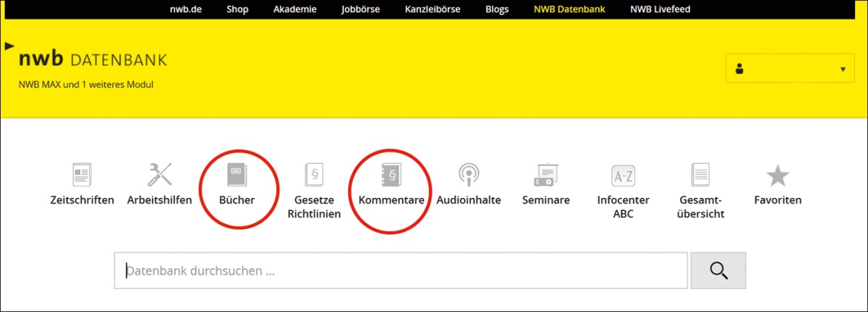This screenshot has height=312, width=868.
Task: Show Favoriten via the star icon
Action: (778, 175)
